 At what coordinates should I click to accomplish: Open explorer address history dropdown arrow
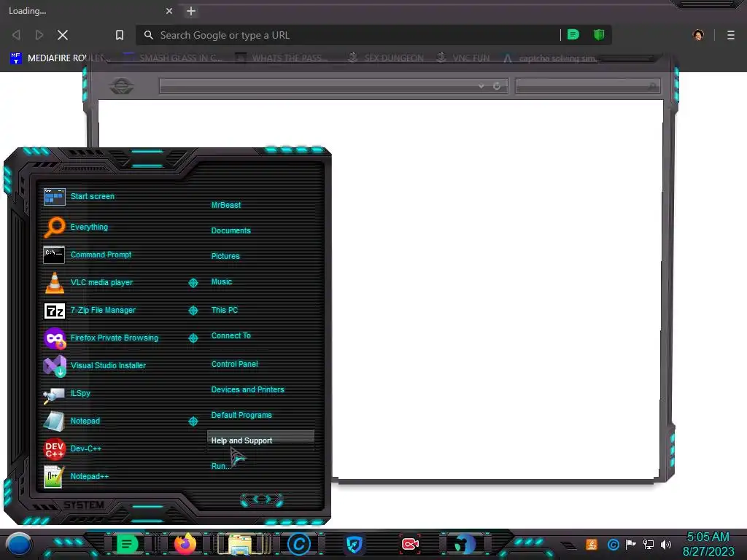pos(481,86)
